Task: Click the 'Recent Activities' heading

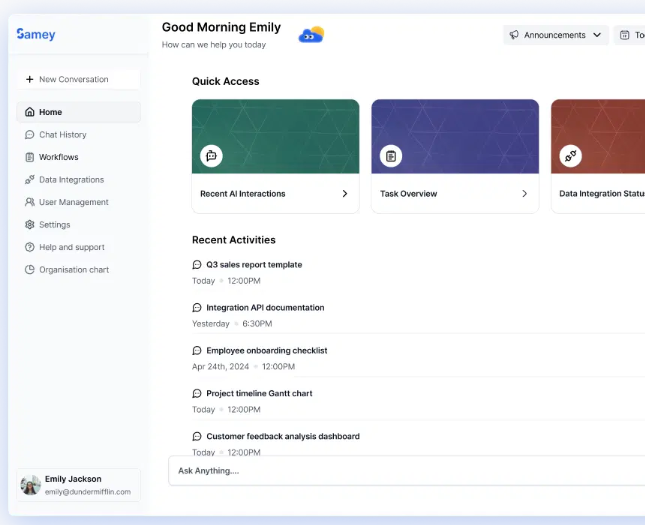Action: tap(234, 240)
